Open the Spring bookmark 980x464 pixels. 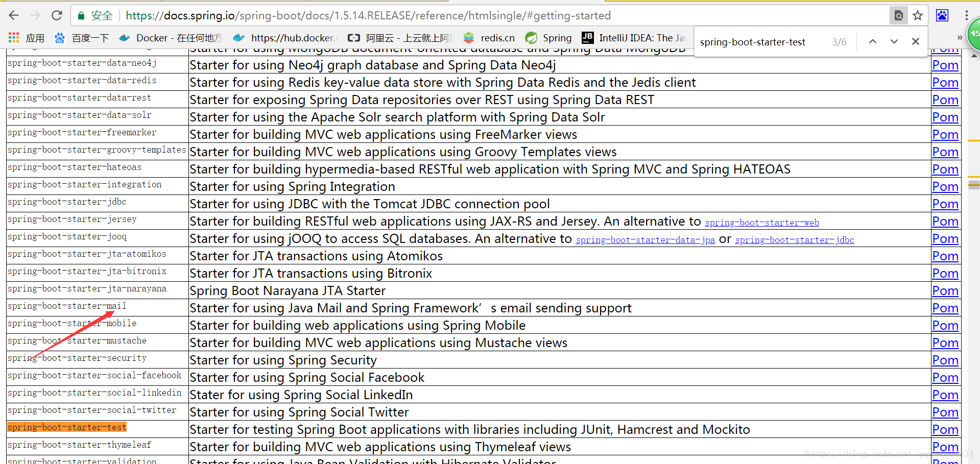click(548, 38)
